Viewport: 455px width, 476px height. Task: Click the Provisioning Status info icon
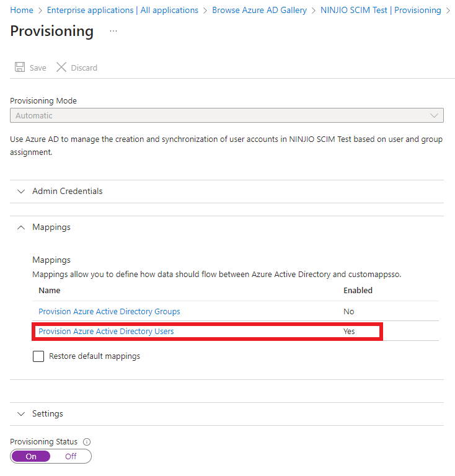87,442
